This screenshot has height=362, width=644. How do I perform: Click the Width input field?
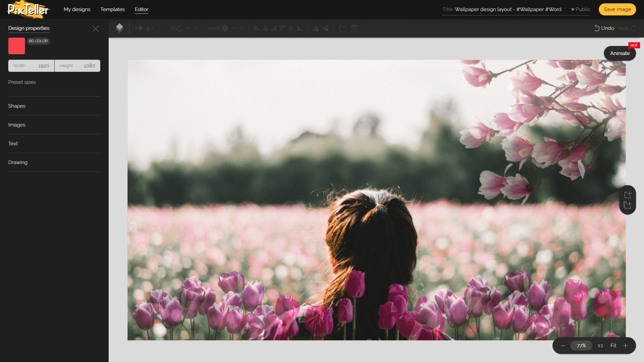pyautogui.click(x=31, y=66)
